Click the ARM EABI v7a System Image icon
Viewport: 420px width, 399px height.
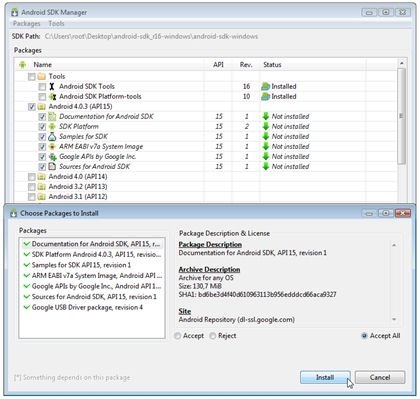pyautogui.click(x=52, y=147)
